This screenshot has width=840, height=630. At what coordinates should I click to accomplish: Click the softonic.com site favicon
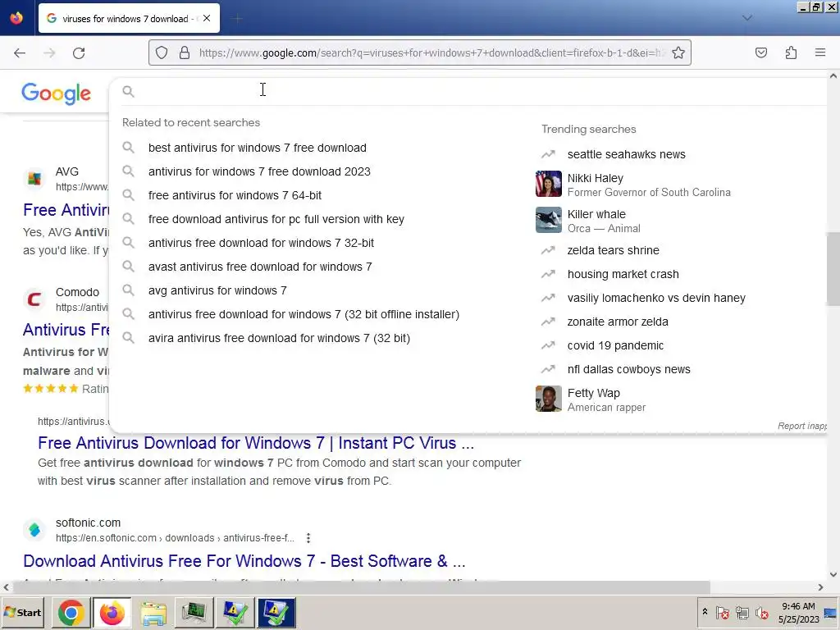(34, 530)
